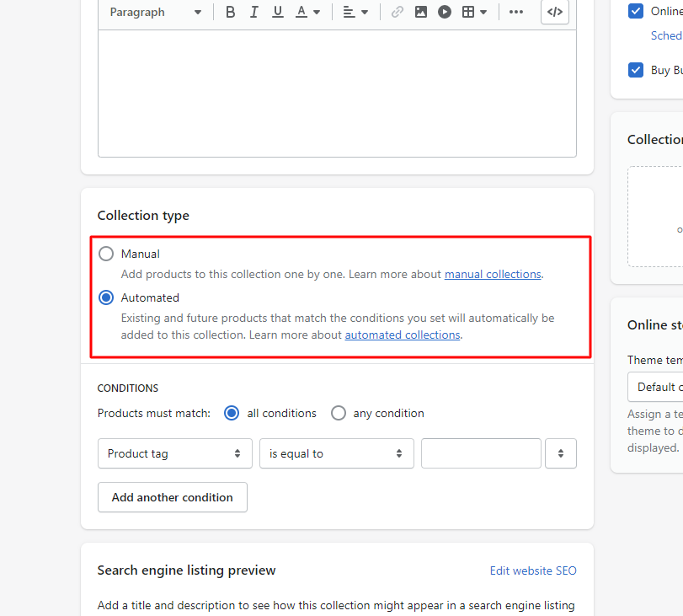Open the text alignment dropdown
Viewport: 683px width, 616px height.
click(x=355, y=12)
